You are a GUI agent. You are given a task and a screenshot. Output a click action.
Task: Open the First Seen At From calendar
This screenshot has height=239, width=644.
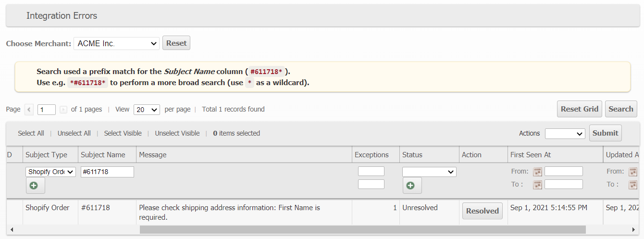point(537,172)
